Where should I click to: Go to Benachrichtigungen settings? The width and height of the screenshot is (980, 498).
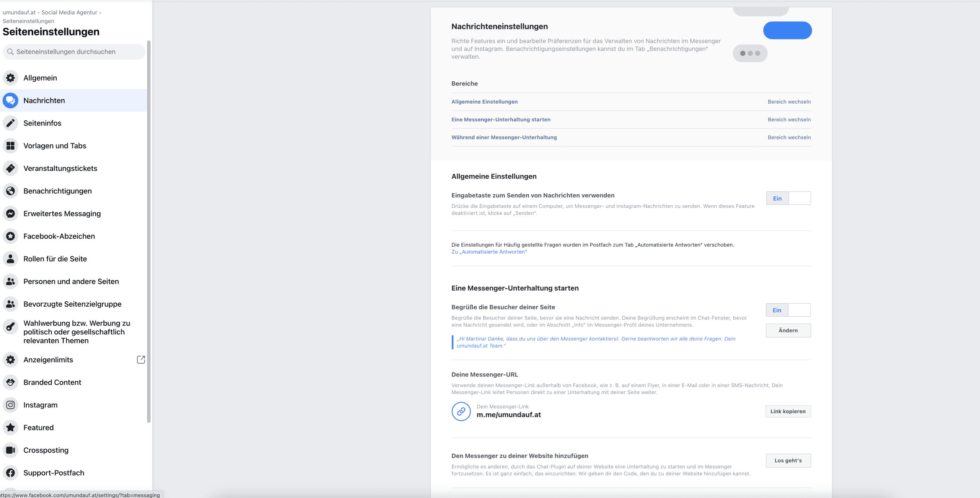[x=73, y=191]
